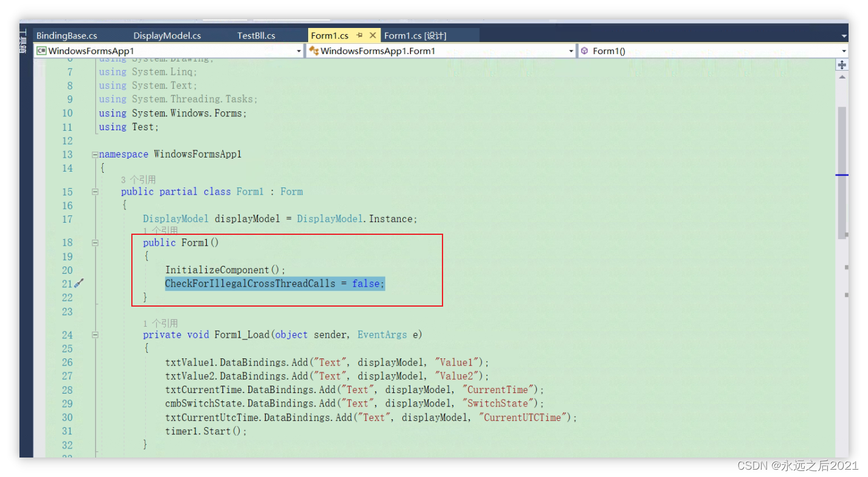This screenshot has width=868, height=477.
Task: Switch to the DisplayModel.cs tab
Action: (x=168, y=35)
